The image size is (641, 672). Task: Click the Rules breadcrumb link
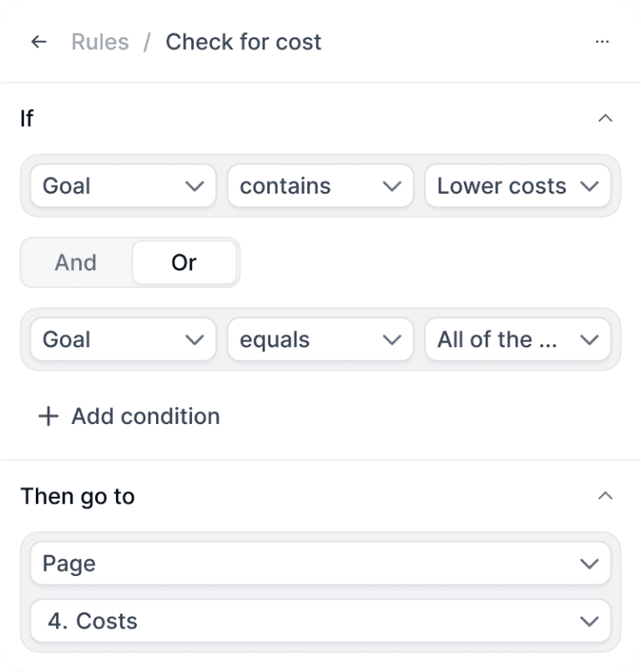[100, 42]
